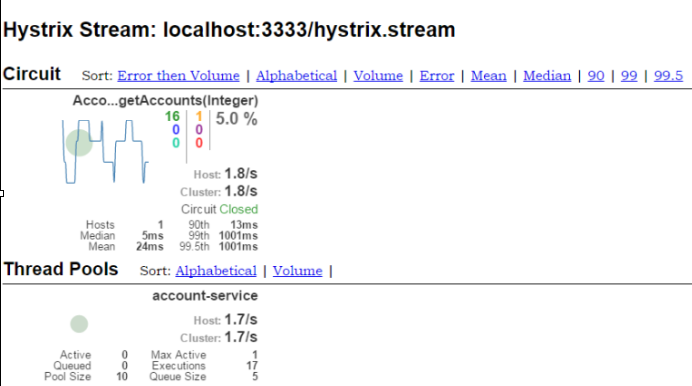The width and height of the screenshot is (692, 386).
Task: Click the 99.5th percentile 1001ms value
Action: [238, 247]
